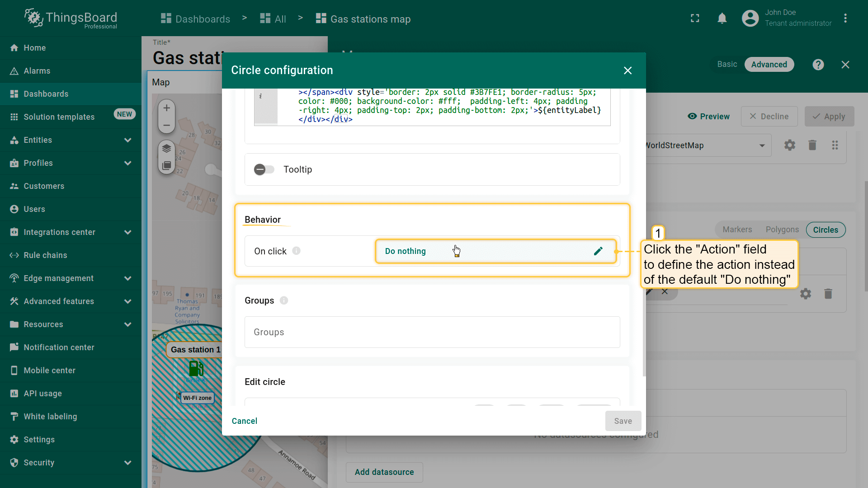The image size is (868, 488).
Task: Click the Add datasource button
Action: [384, 472]
